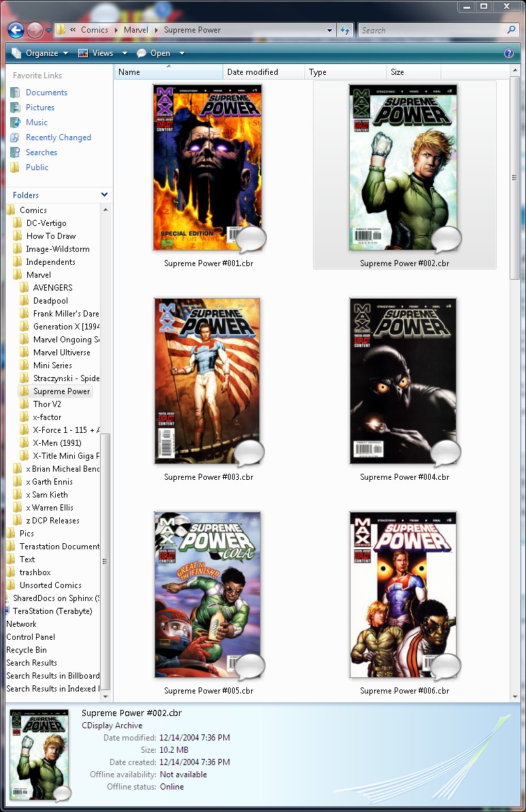Image resolution: width=526 pixels, height=812 pixels.
Task: Select Supreme Power #005.cbr cover thumbnail
Action: tap(207, 594)
